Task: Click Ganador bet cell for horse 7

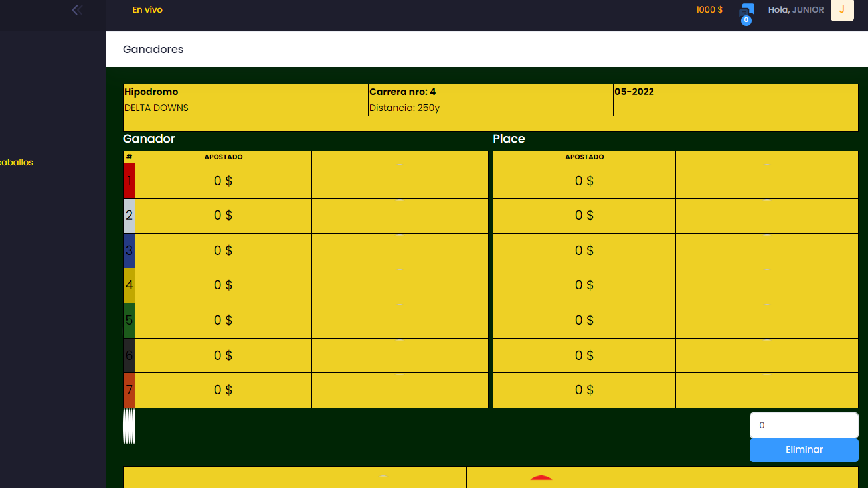Action: [x=223, y=390]
